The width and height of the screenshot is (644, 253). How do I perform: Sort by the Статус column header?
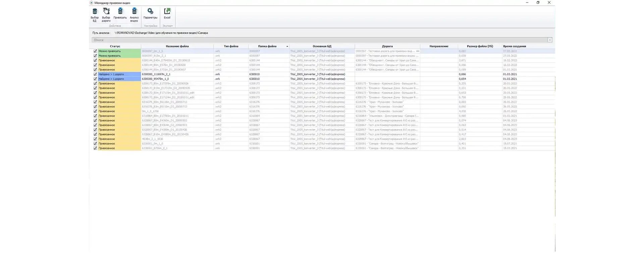tap(115, 46)
